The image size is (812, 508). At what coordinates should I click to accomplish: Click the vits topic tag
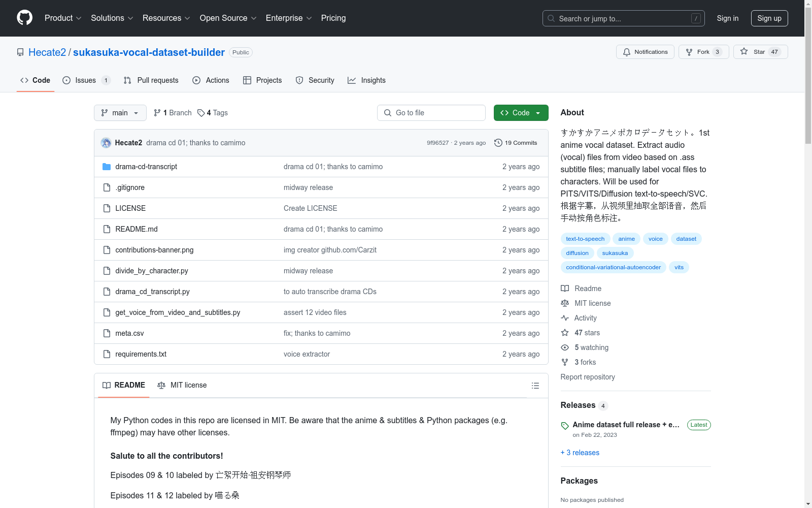tap(679, 267)
